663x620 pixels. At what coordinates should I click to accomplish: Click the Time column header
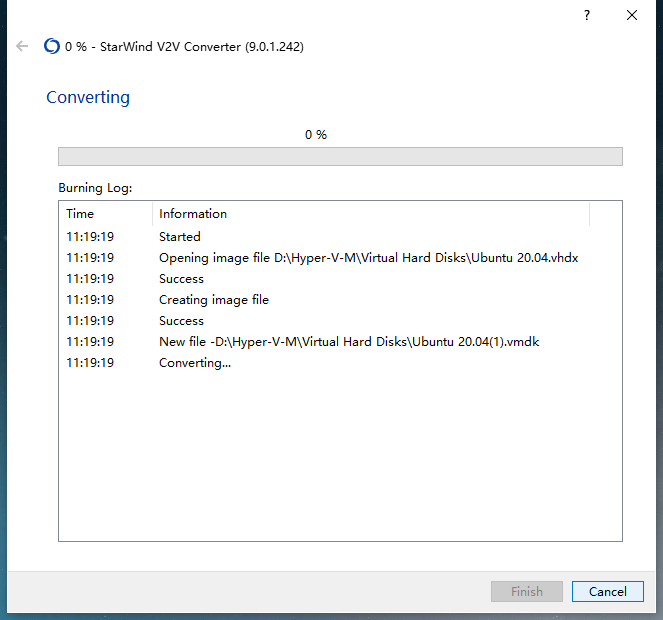click(x=106, y=214)
